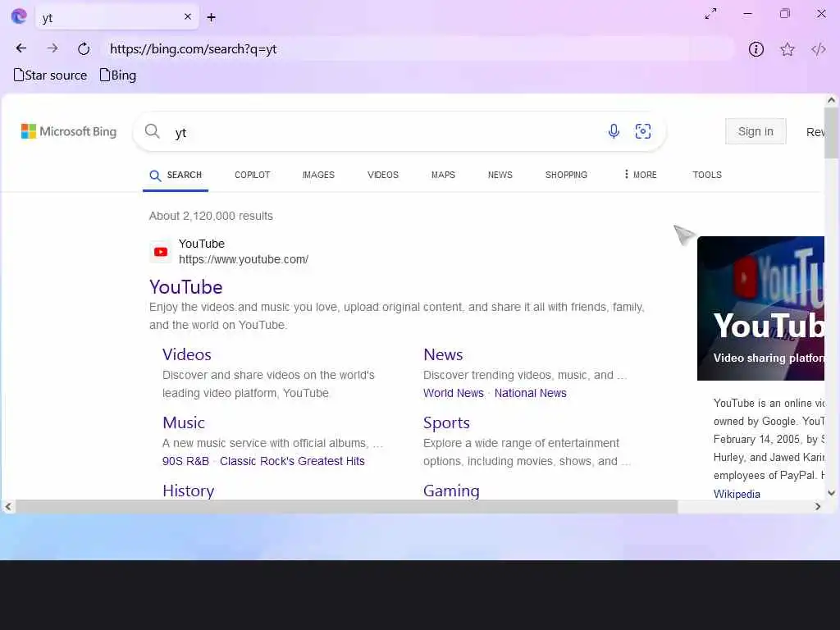The image size is (840, 630).
Task: Click the magnifier icon in search box
Action: click(x=152, y=131)
